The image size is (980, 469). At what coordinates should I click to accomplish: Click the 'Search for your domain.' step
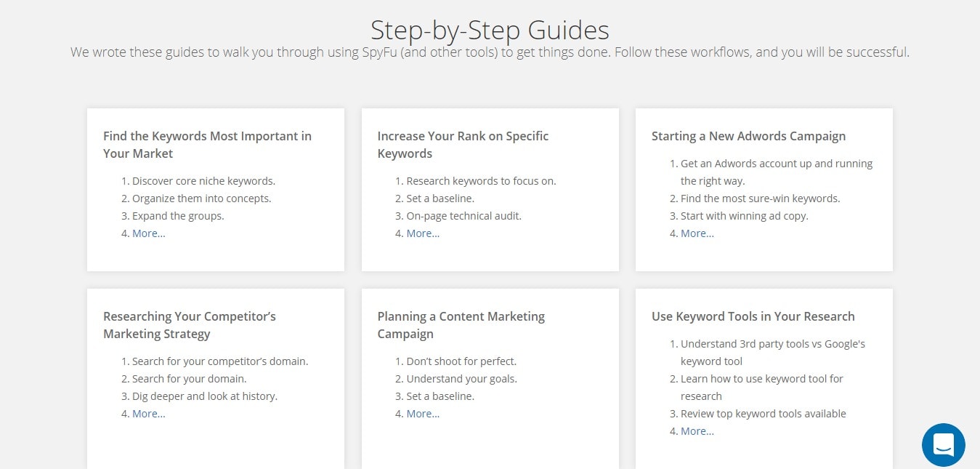tap(190, 379)
